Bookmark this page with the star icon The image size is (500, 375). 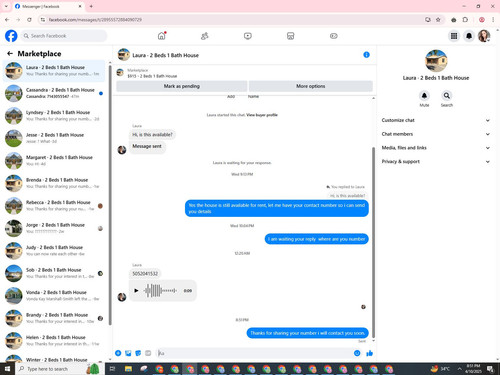pos(438,20)
